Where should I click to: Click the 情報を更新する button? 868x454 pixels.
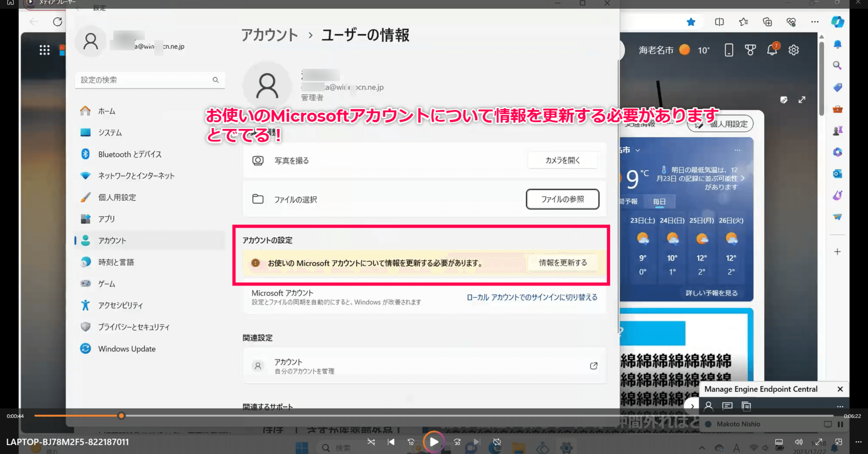coord(563,263)
